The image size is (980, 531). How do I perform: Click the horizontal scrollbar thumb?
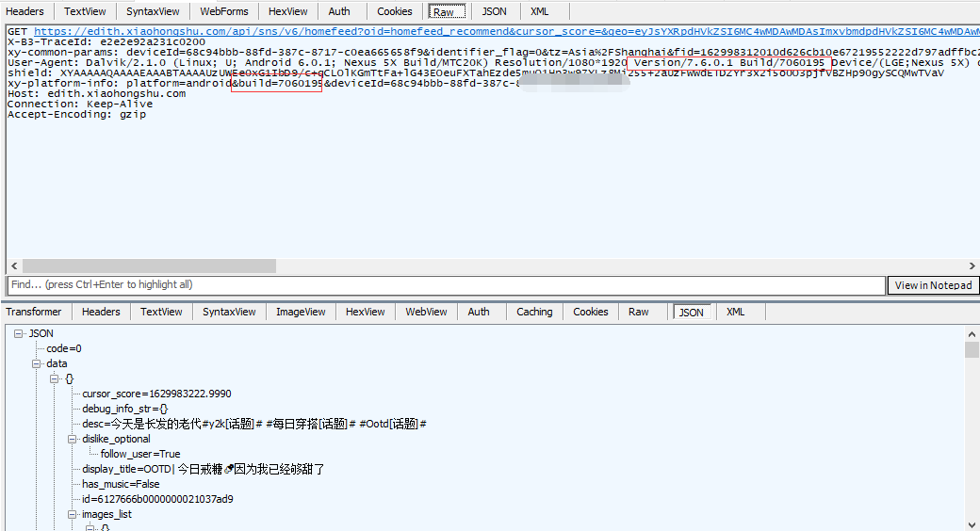[x=149, y=266]
